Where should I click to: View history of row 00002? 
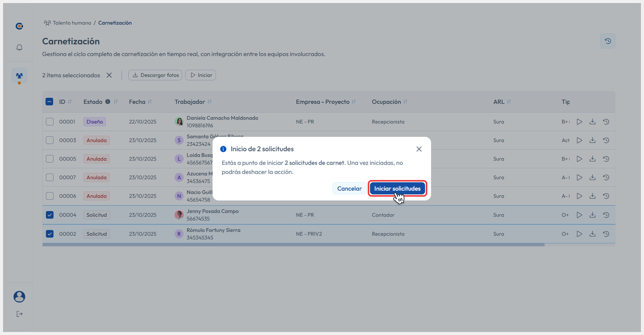606,234
